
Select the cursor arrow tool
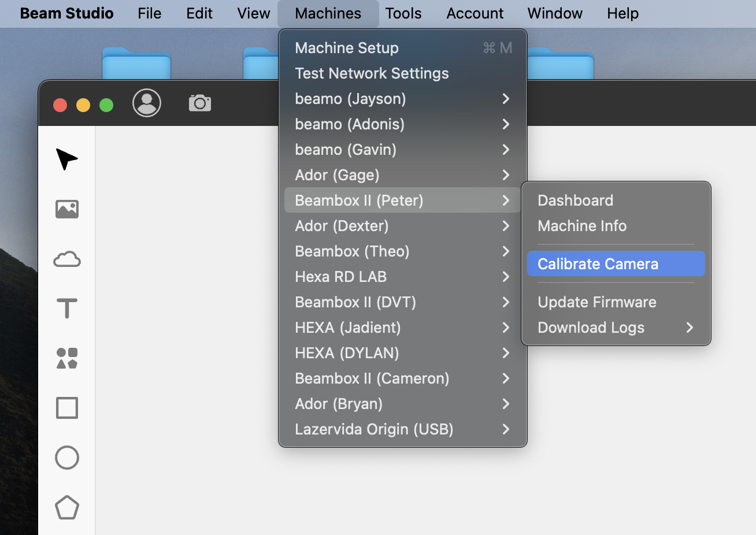click(66, 159)
